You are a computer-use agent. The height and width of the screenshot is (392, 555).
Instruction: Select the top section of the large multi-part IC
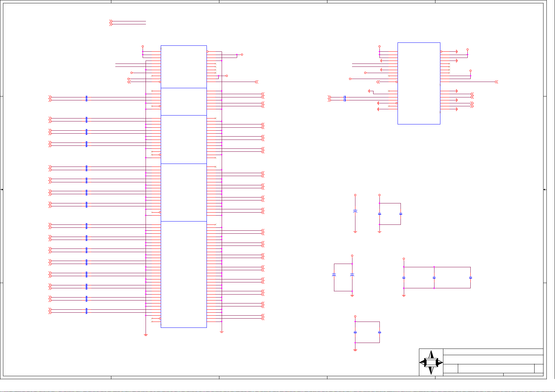tap(183, 67)
